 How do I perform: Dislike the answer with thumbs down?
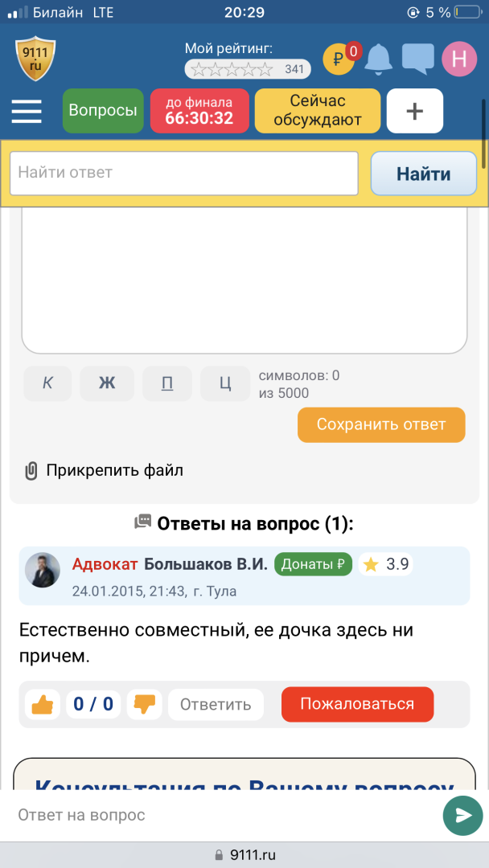tap(144, 704)
